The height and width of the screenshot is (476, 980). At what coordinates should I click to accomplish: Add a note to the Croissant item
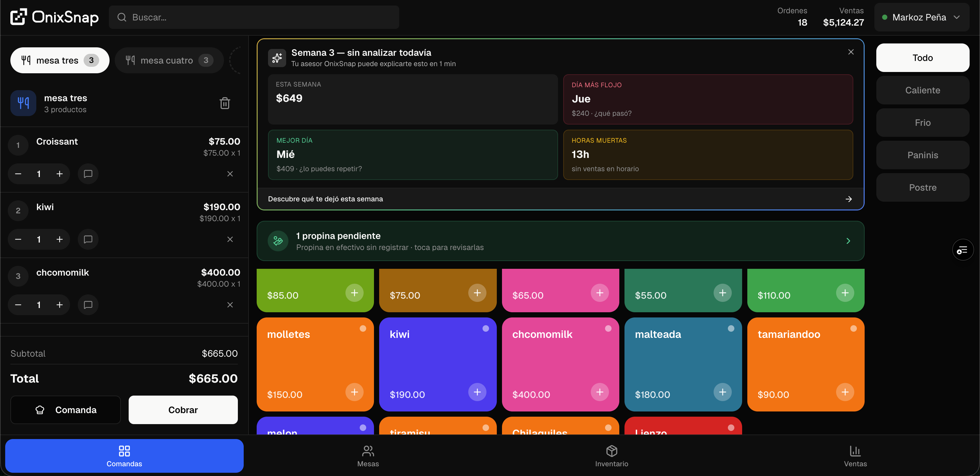tap(88, 174)
